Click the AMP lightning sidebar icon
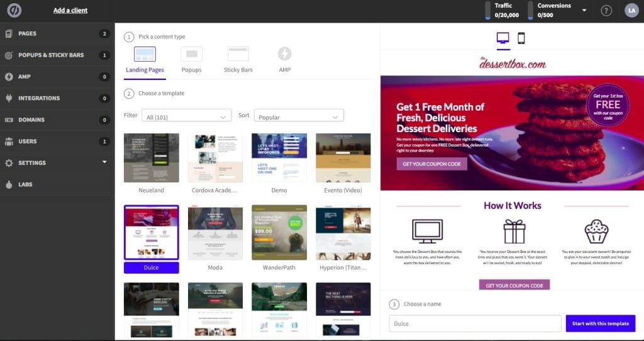Image resolution: width=644 pixels, height=341 pixels. pos(9,77)
